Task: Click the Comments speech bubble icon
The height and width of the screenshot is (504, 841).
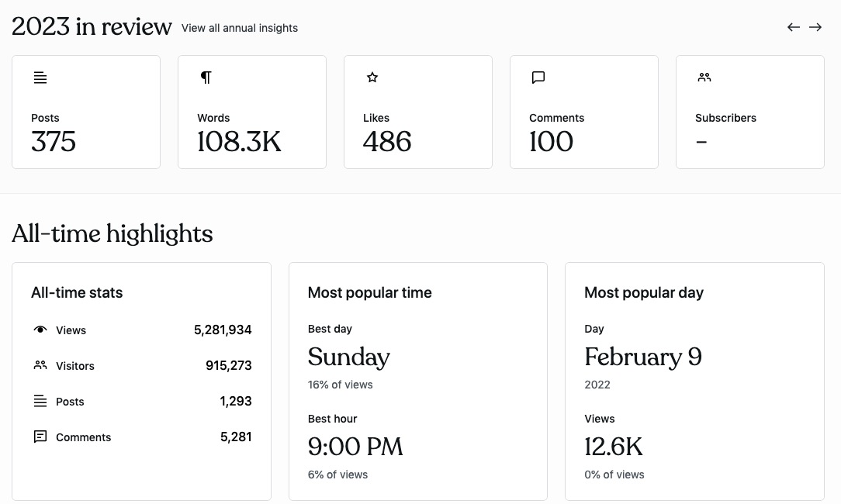Action: tap(538, 78)
